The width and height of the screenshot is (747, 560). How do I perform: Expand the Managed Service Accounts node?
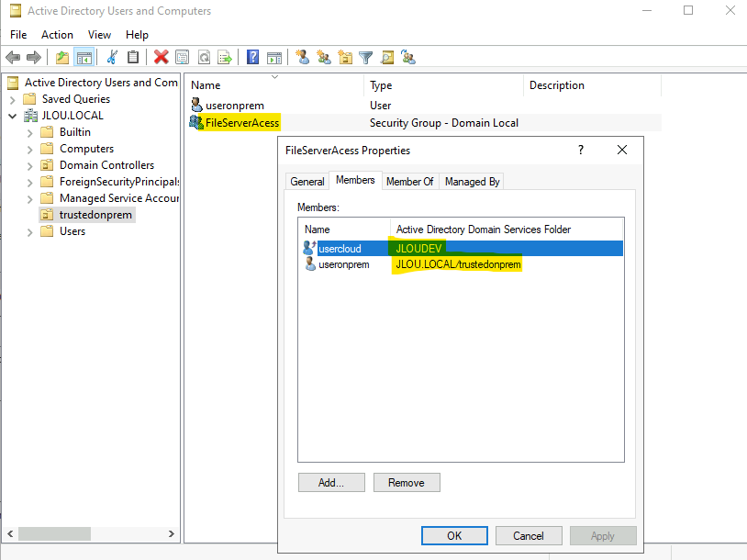tap(30, 198)
